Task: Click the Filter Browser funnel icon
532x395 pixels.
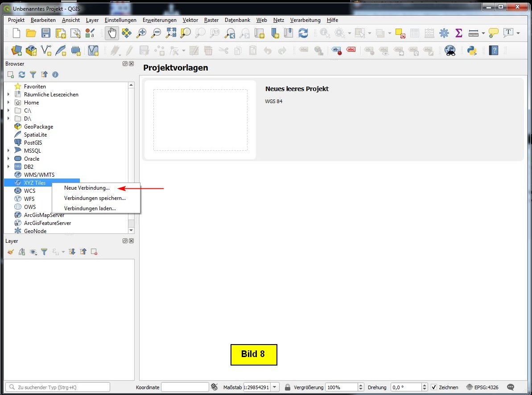Action: 33,75
